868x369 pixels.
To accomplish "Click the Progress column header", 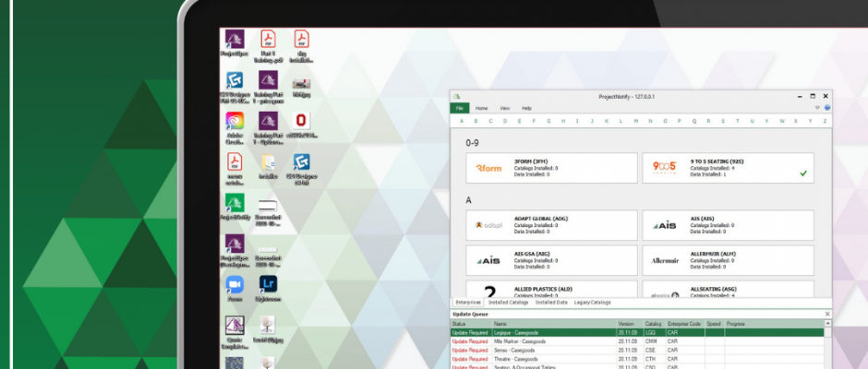I will point(774,324).
